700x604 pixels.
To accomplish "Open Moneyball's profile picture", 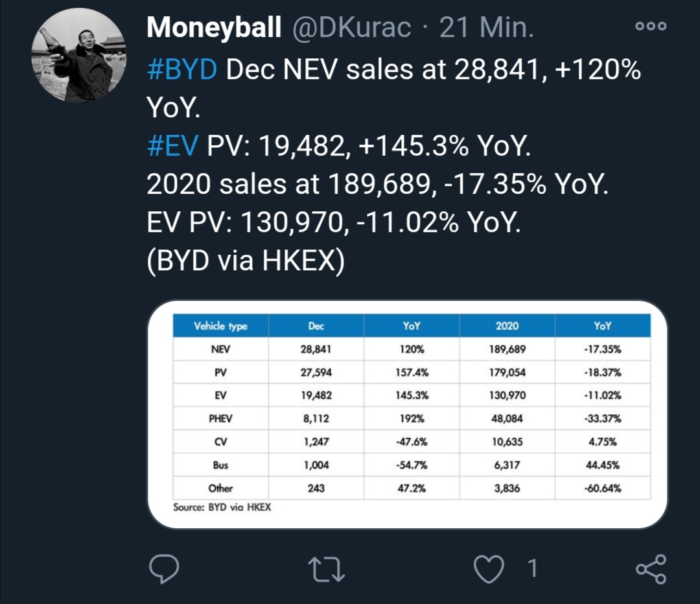I will point(79,56).
